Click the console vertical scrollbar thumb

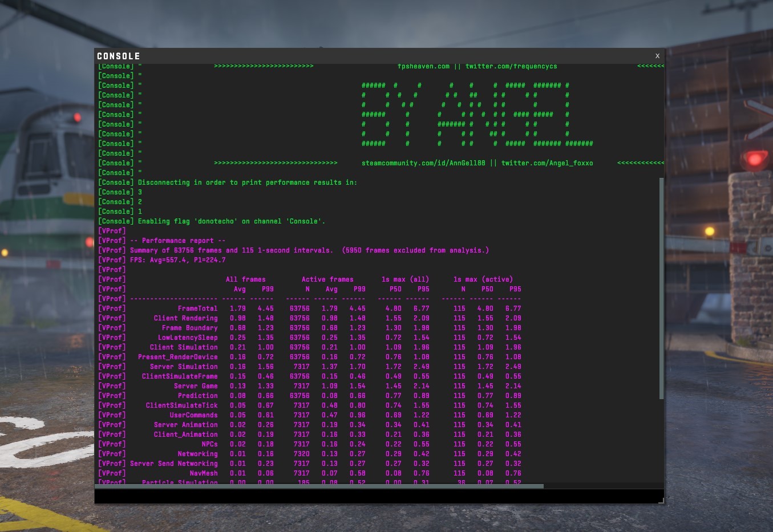click(x=661, y=288)
